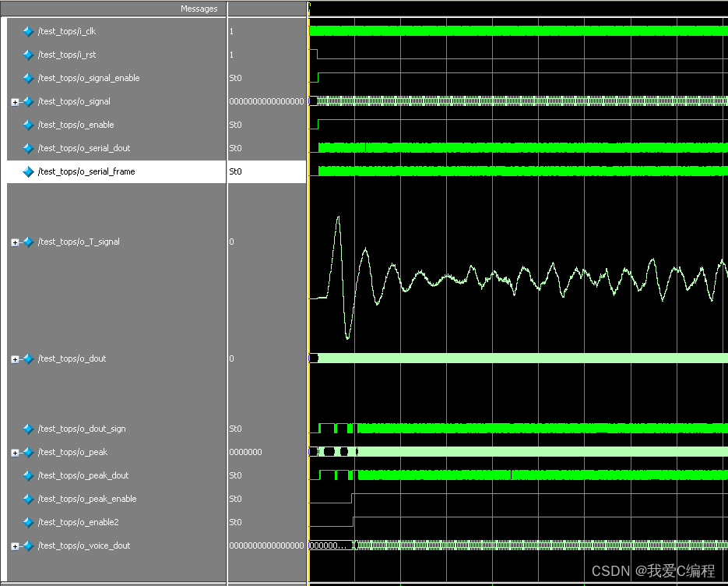Click the St0 value of o_serial_frame

pos(236,171)
